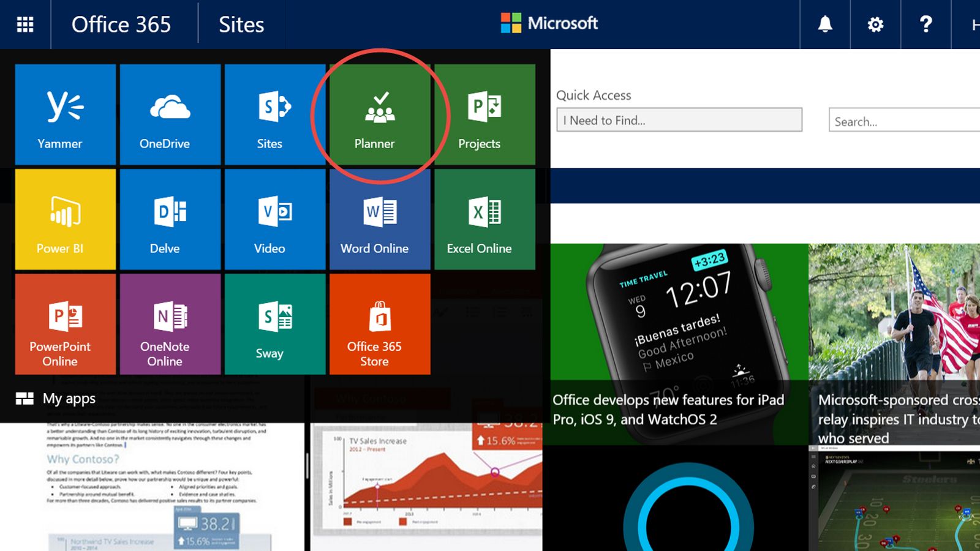Click the Microsoft logo
This screenshot has width=980, height=551.
tap(549, 23)
